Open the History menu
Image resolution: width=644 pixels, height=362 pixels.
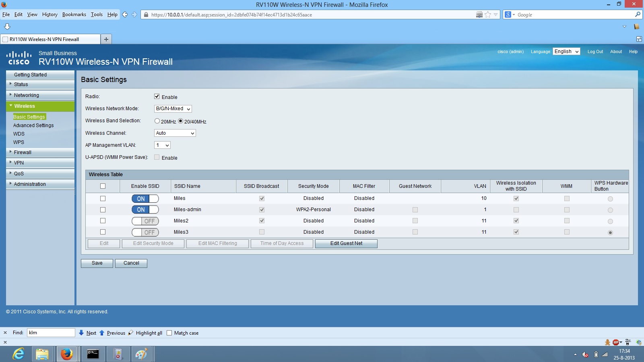tap(50, 14)
